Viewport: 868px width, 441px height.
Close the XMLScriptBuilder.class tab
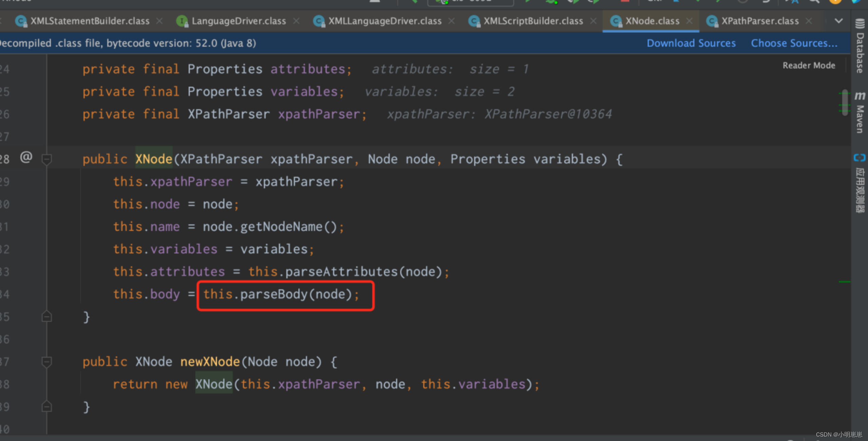pos(593,21)
